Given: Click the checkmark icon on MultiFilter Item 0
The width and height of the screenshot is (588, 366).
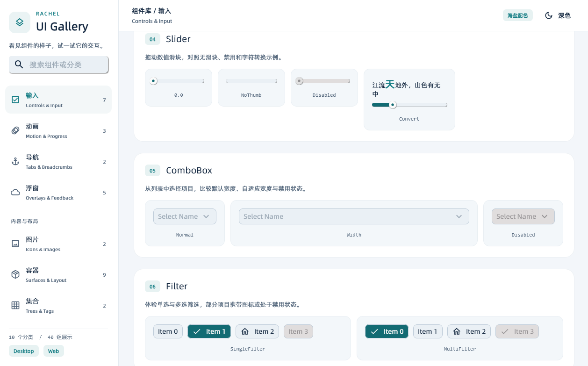Looking at the screenshot, I should point(374,331).
